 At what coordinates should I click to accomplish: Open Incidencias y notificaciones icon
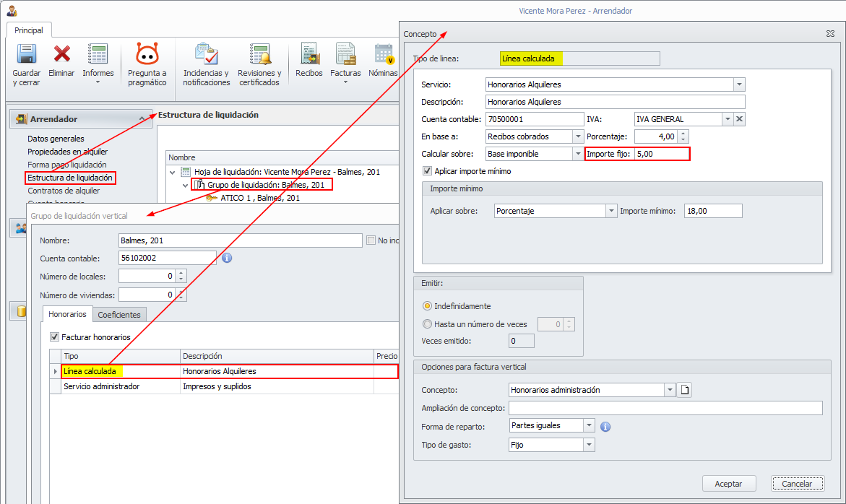[206, 54]
